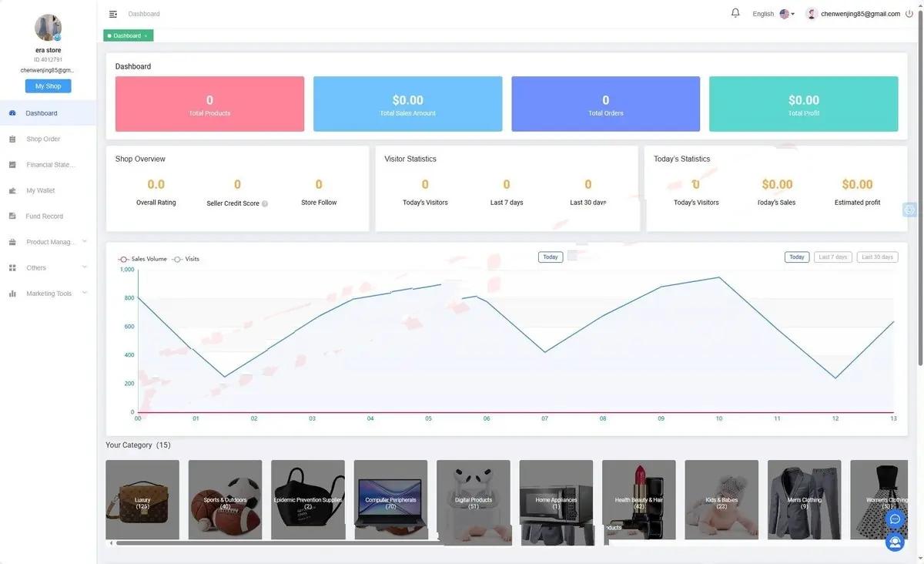Viewport: 924px width, 564px height.
Task: Open Women's Clothing category thumbnail
Action: [879, 499]
